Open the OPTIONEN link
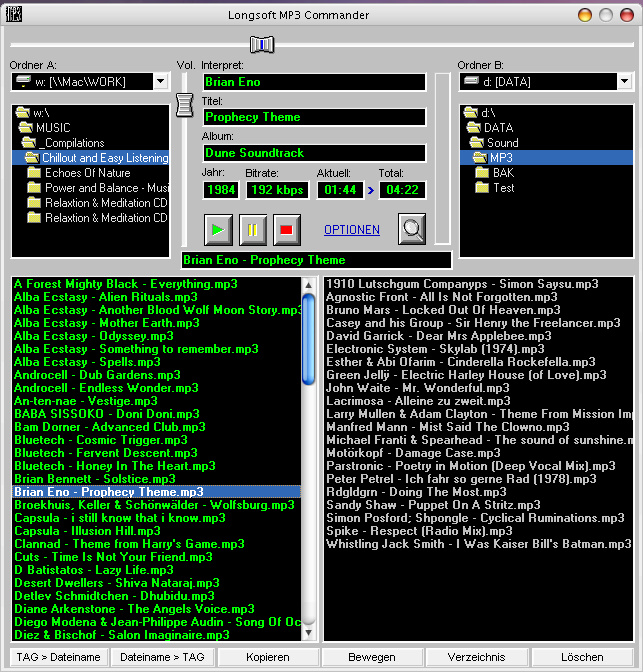Viewport: 643px width, 672px height. click(352, 230)
